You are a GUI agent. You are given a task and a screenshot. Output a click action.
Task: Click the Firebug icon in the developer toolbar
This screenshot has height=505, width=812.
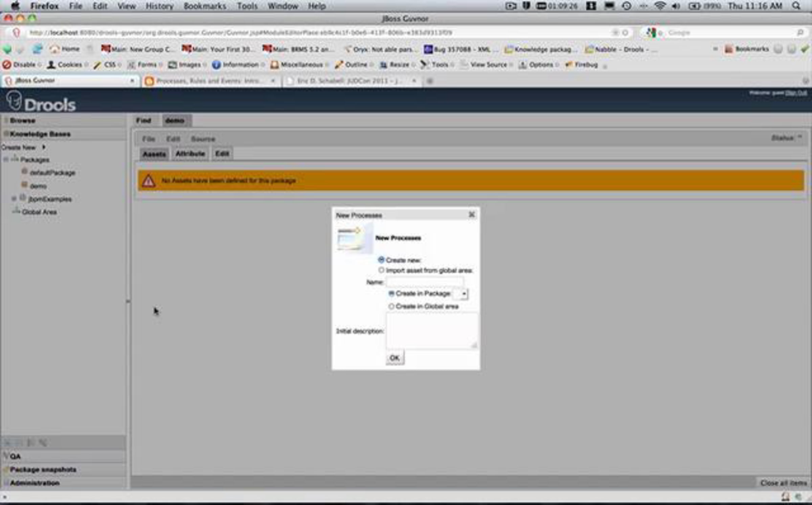[x=569, y=65]
